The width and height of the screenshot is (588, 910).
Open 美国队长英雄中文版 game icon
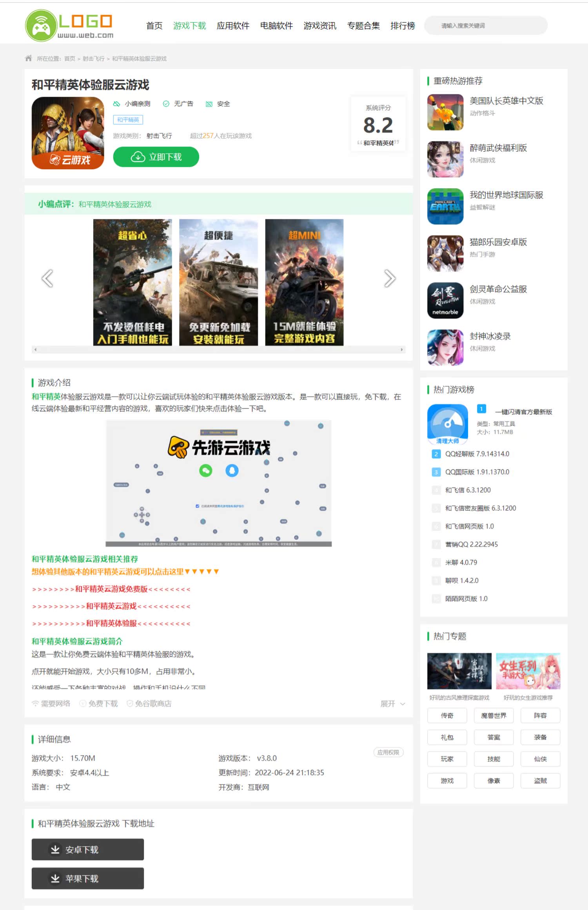tap(445, 112)
